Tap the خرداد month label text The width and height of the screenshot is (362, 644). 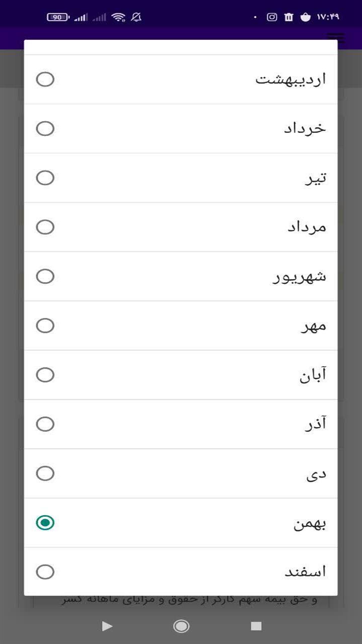[x=305, y=129]
